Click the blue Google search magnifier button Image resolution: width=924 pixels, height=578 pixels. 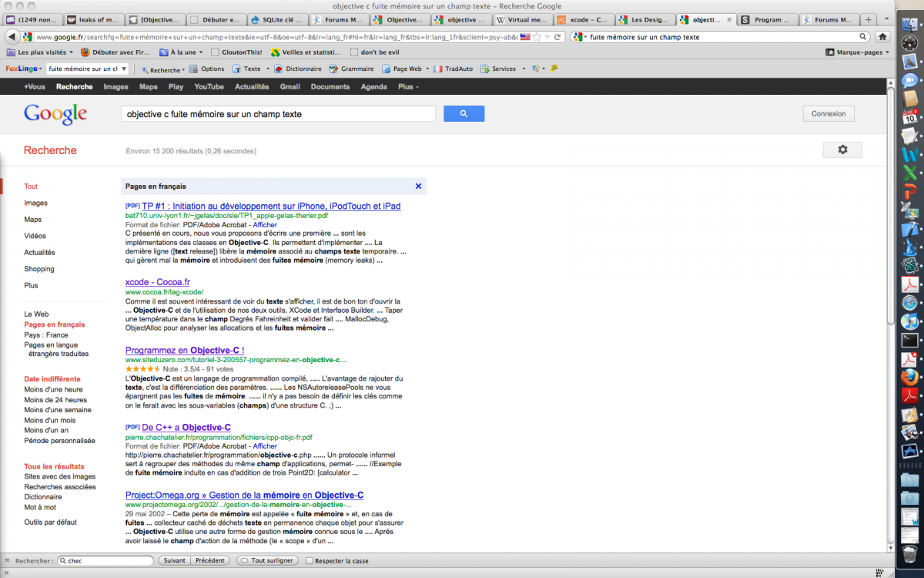pyautogui.click(x=464, y=113)
